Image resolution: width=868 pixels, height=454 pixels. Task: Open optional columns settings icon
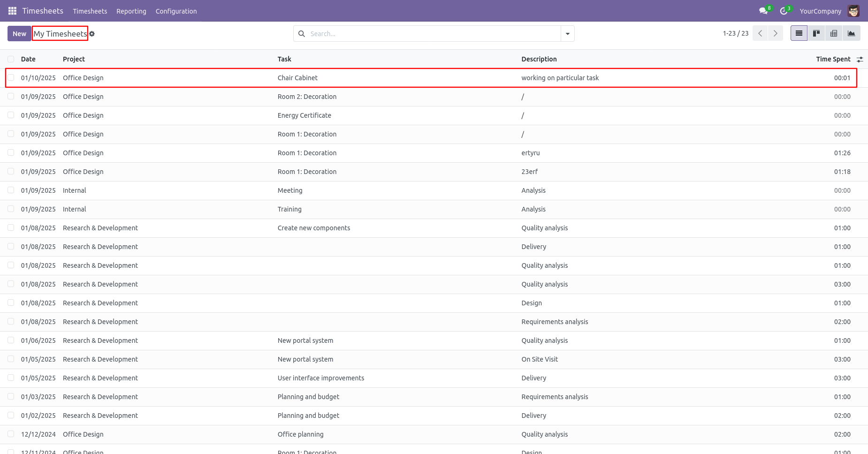pos(860,60)
